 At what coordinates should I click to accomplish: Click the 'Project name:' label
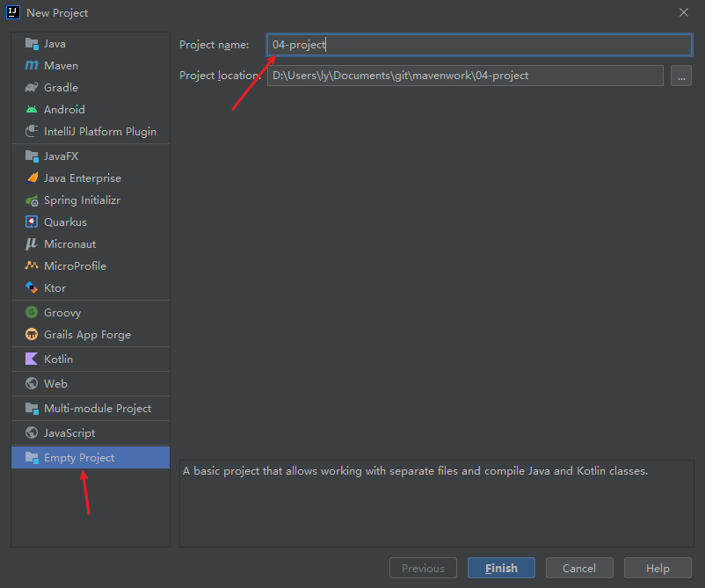214,45
